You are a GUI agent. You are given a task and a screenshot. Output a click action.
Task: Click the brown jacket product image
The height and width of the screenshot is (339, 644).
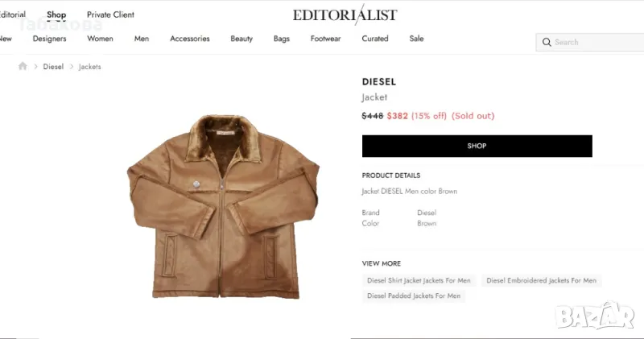(223, 206)
